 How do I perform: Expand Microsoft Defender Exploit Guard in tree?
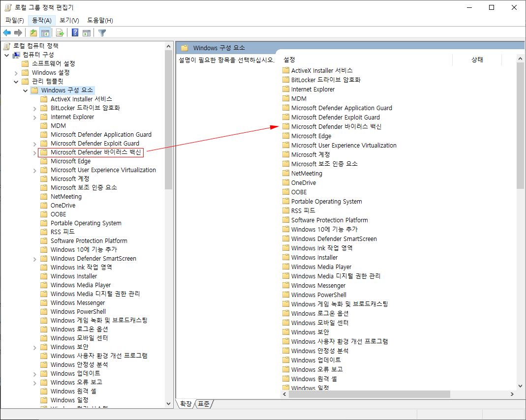pos(35,144)
